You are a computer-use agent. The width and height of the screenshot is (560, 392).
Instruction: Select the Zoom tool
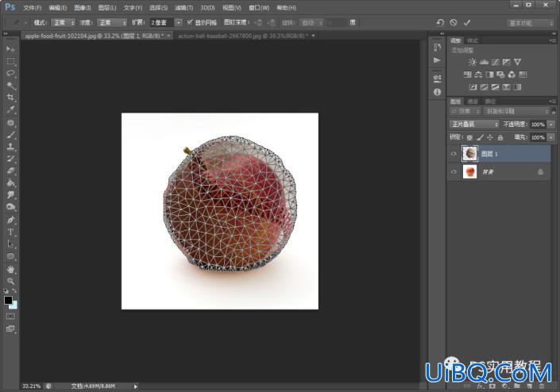click(10, 281)
